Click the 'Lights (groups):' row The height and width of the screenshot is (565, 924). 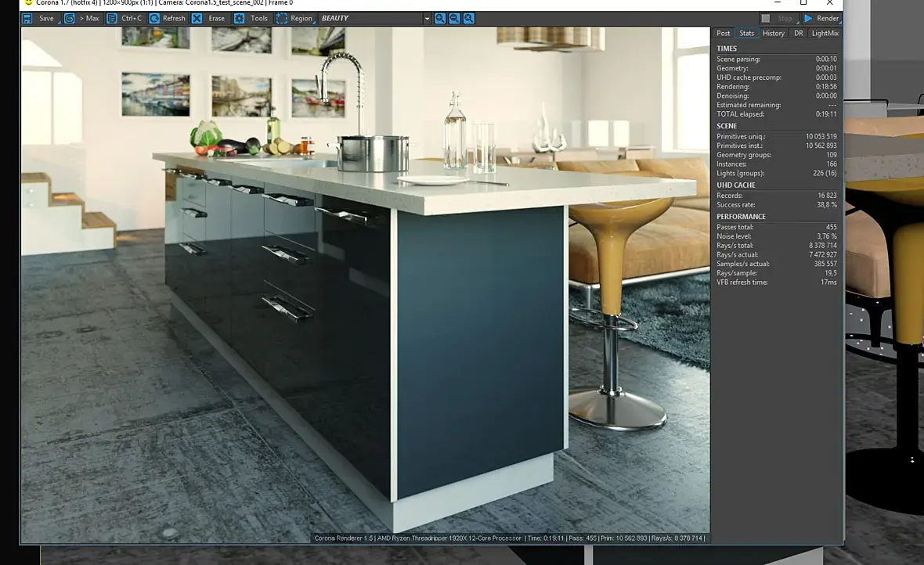pyautogui.click(x=777, y=173)
